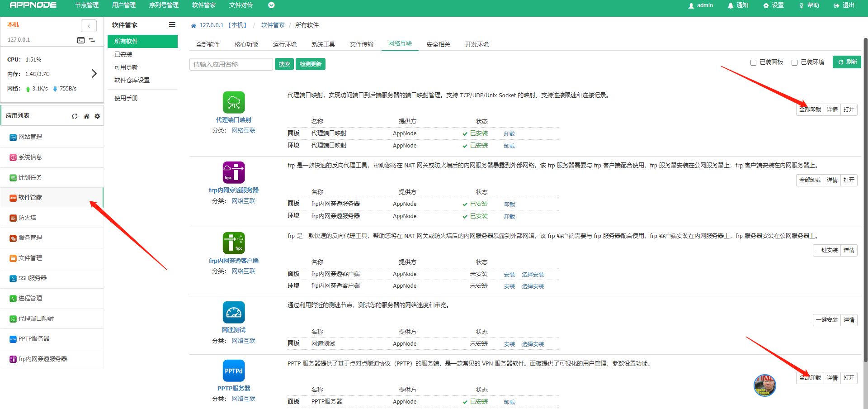This screenshot has height=409, width=868.
Task: Open Help (帮助) in the top bar
Action: coord(809,5)
